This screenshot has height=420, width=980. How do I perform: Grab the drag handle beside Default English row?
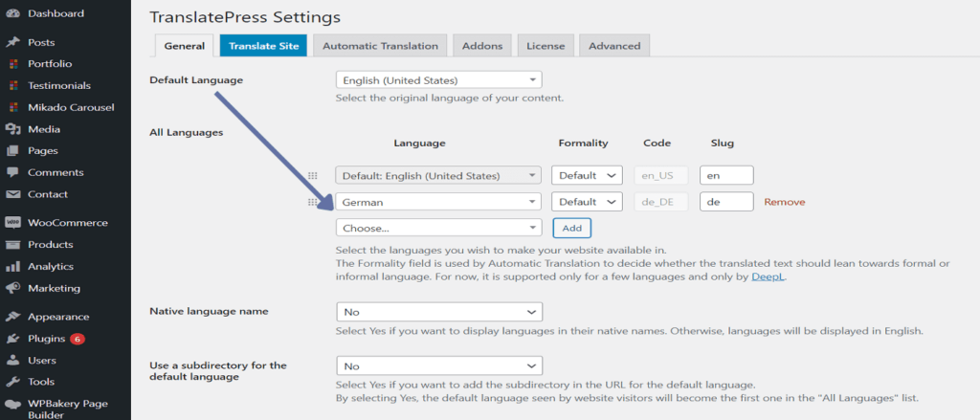(313, 176)
